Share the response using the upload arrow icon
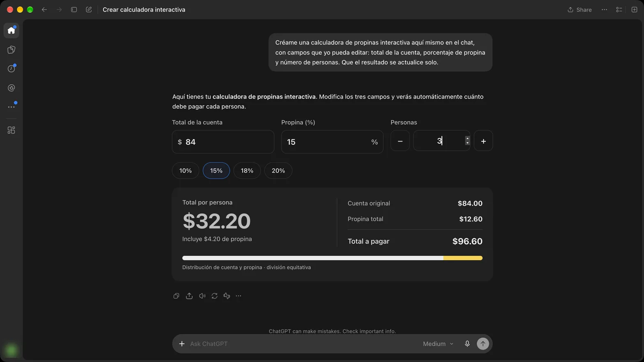 click(x=189, y=296)
